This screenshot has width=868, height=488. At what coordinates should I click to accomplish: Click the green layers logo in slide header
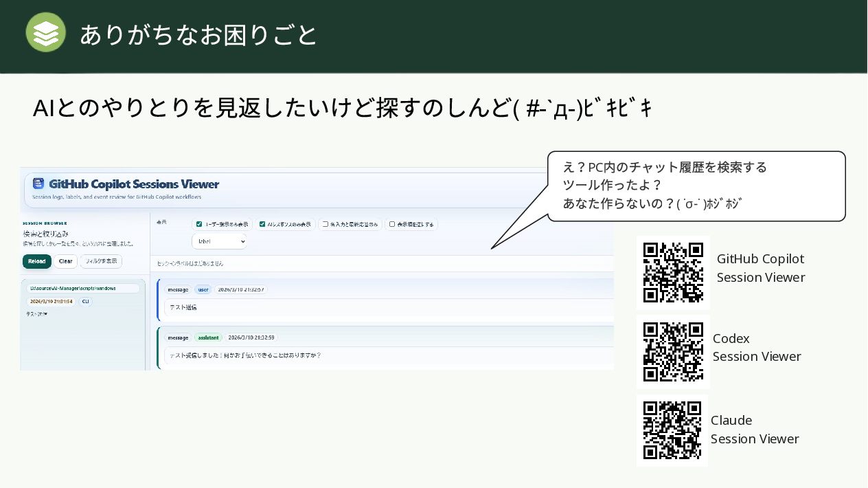(46, 32)
